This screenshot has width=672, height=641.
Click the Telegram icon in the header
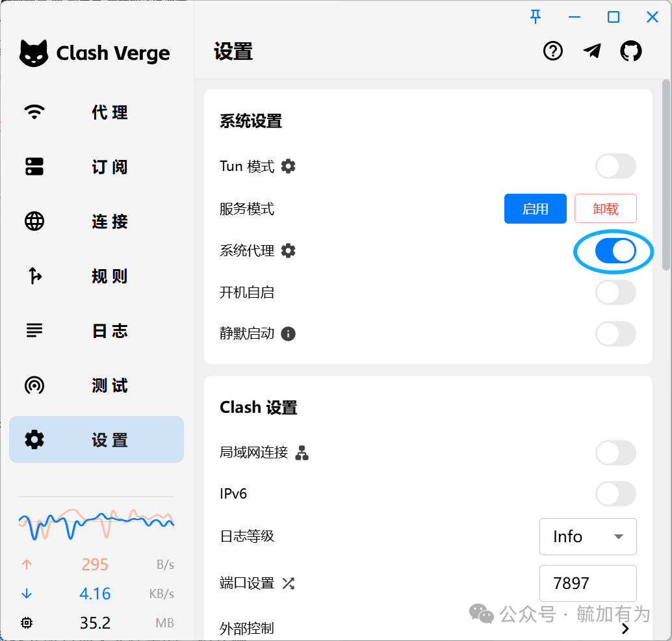coord(591,51)
